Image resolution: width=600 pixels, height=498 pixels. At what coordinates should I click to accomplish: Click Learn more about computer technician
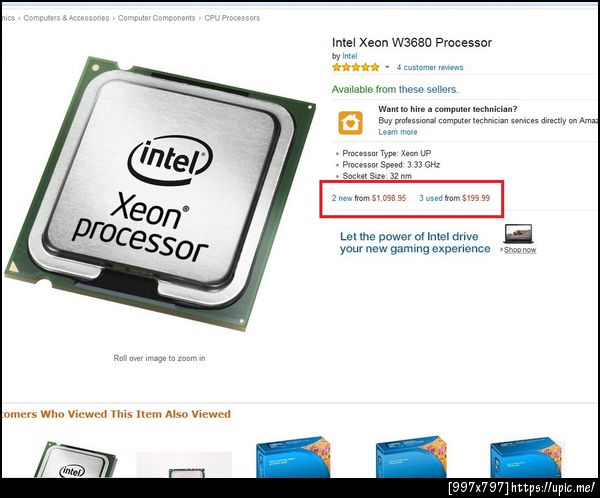398,132
